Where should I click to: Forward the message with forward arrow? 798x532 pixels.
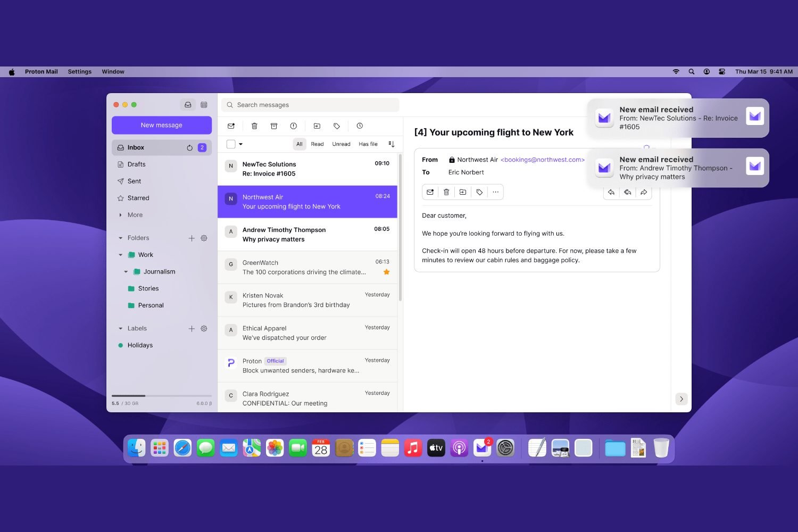[x=644, y=193]
